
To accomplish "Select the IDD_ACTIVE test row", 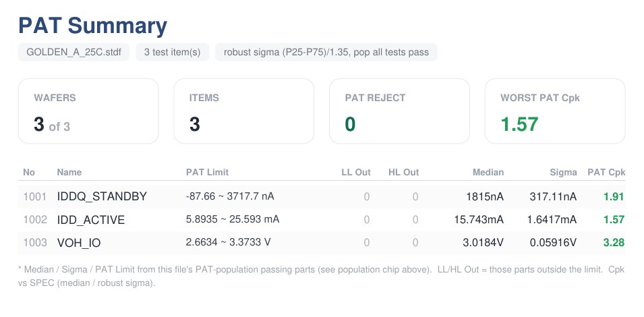I will 322,220.
